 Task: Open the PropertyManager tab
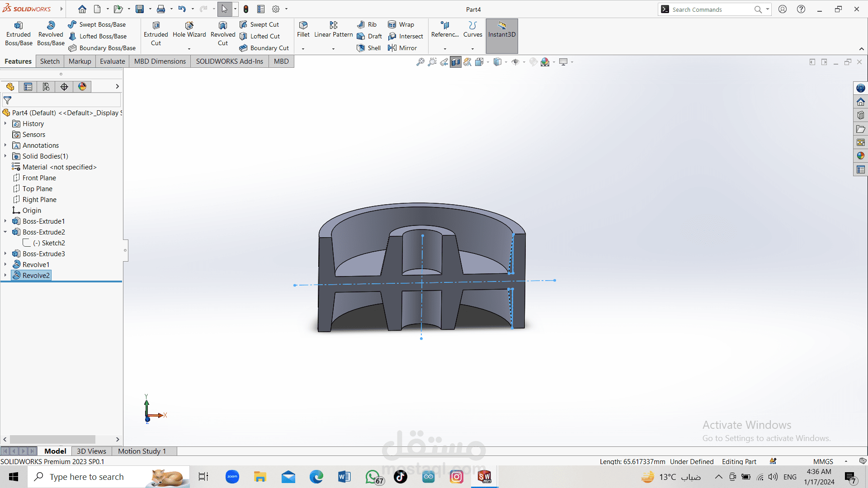tap(28, 87)
